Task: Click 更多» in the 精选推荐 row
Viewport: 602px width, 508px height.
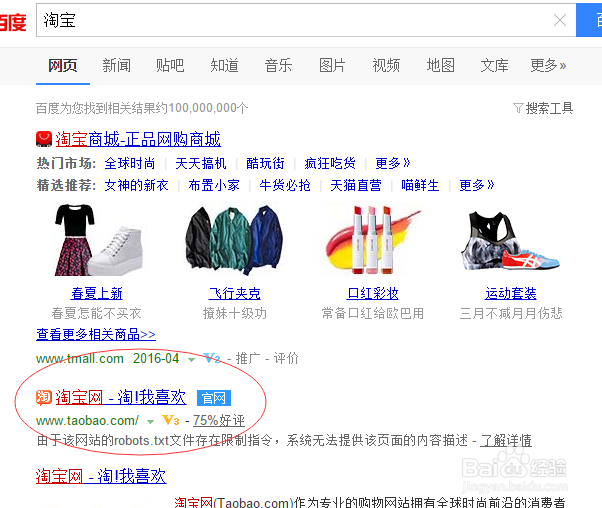Action: [477, 185]
